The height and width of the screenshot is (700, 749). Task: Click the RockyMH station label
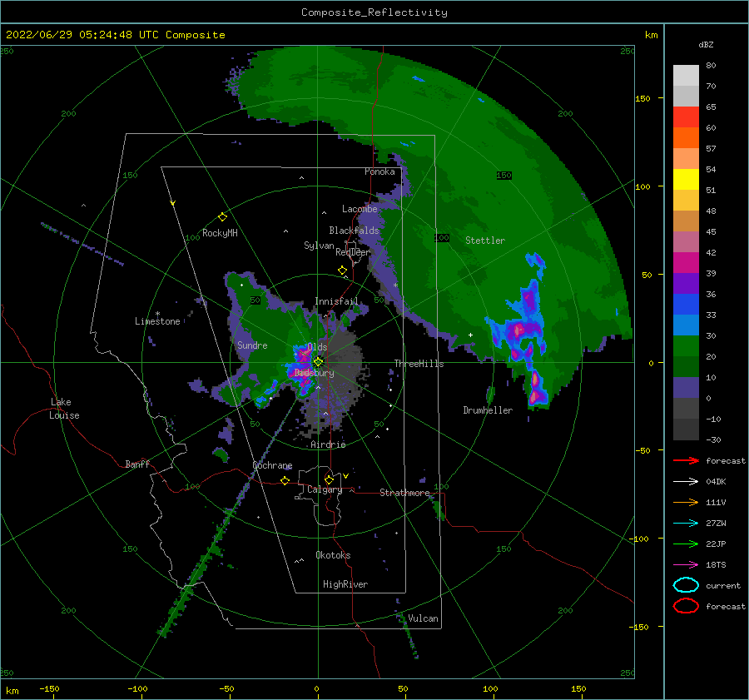(x=220, y=233)
